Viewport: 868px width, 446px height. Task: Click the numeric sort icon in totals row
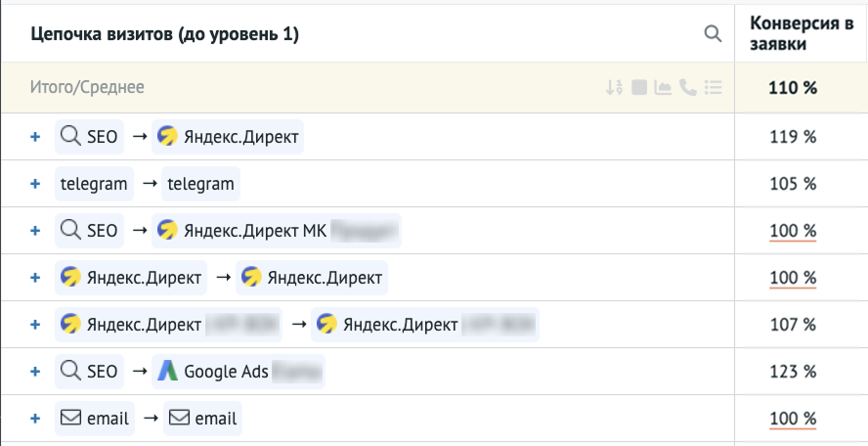click(614, 87)
